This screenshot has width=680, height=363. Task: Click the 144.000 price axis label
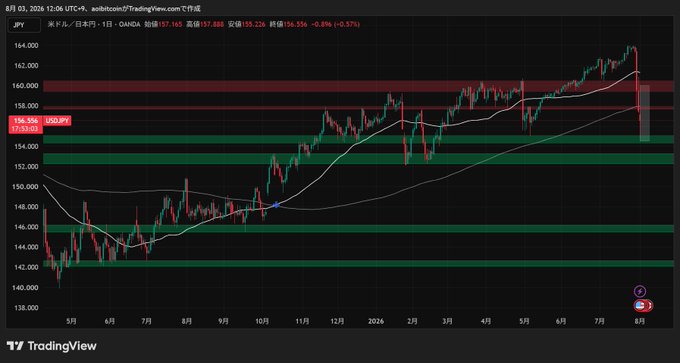pyautogui.click(x=26, y=247)
